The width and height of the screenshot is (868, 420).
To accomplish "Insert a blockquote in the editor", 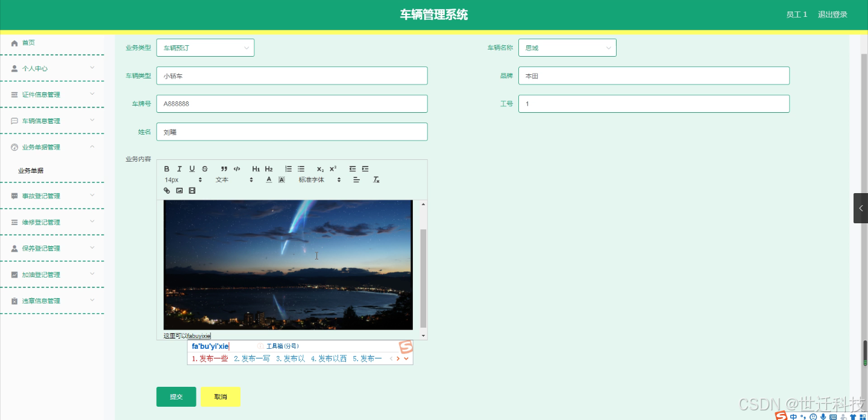I will click(x=224, y=168).
